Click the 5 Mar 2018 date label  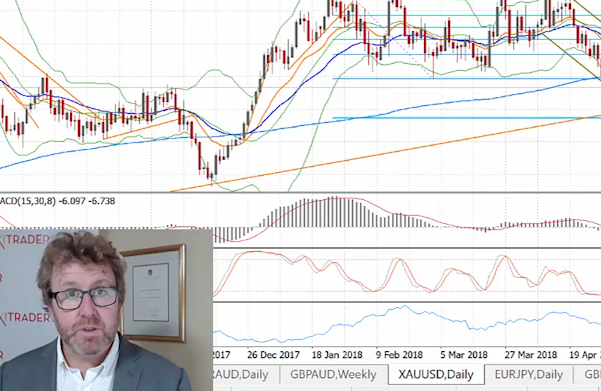[x=464, y=355]
